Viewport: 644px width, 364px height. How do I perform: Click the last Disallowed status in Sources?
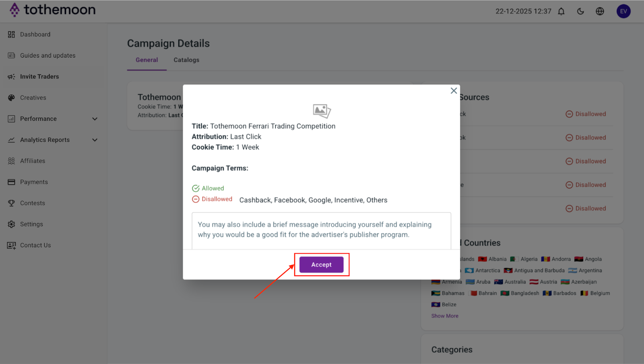(x=586, y=209)
